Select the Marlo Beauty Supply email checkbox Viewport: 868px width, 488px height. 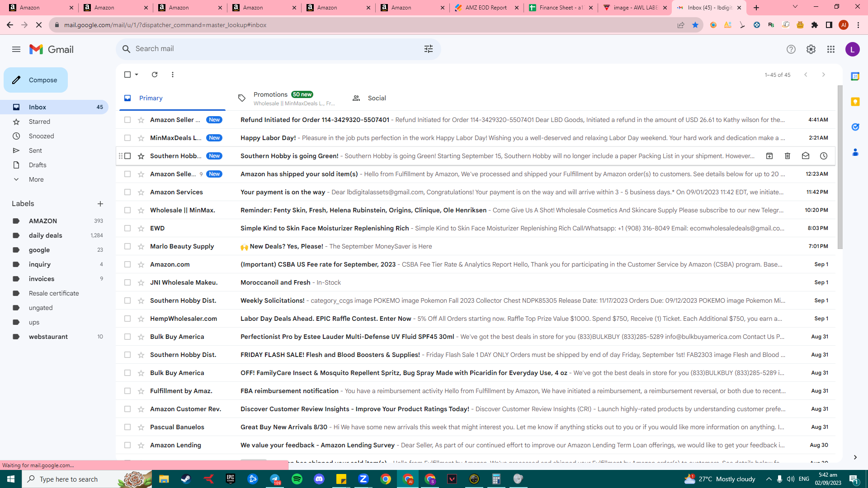(x=127, y=246)
